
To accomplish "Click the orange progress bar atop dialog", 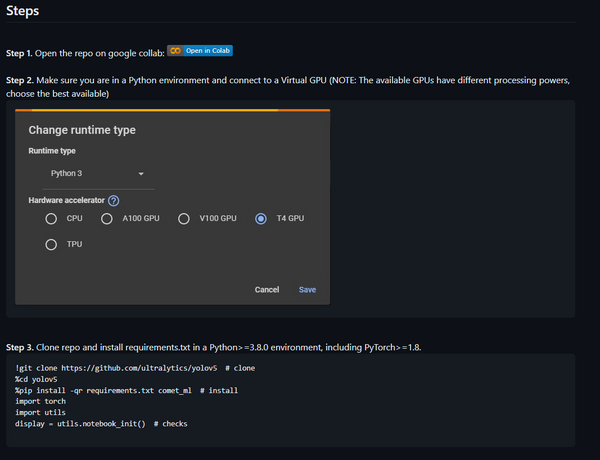I will tap(173, 110).
